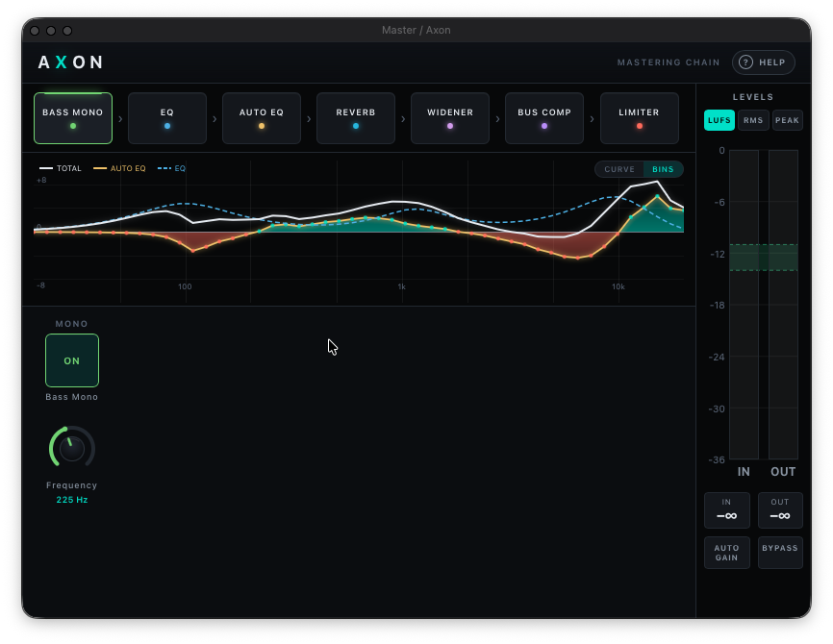This screenshot has width=833, height=644.
Task: Click the green status dot on Bass Mono
Action: click(73, 126)
